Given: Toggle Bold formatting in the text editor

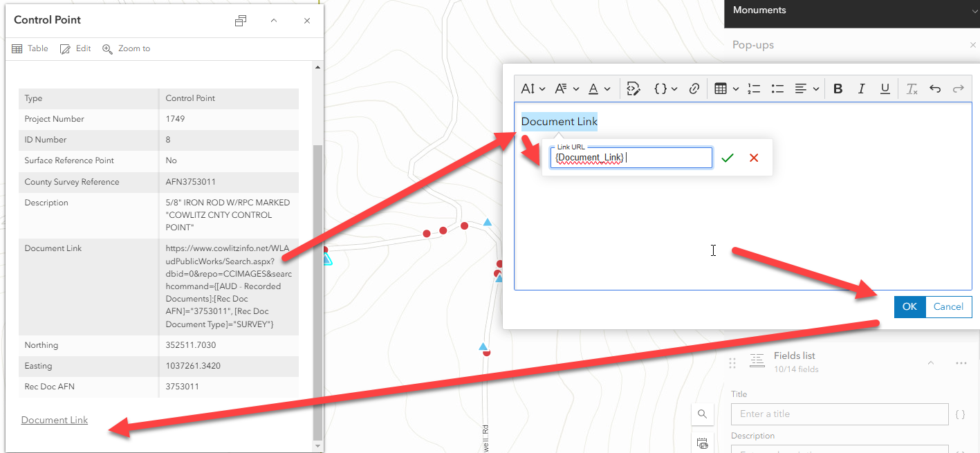Looking at the screenshot, I should point(838,88).
